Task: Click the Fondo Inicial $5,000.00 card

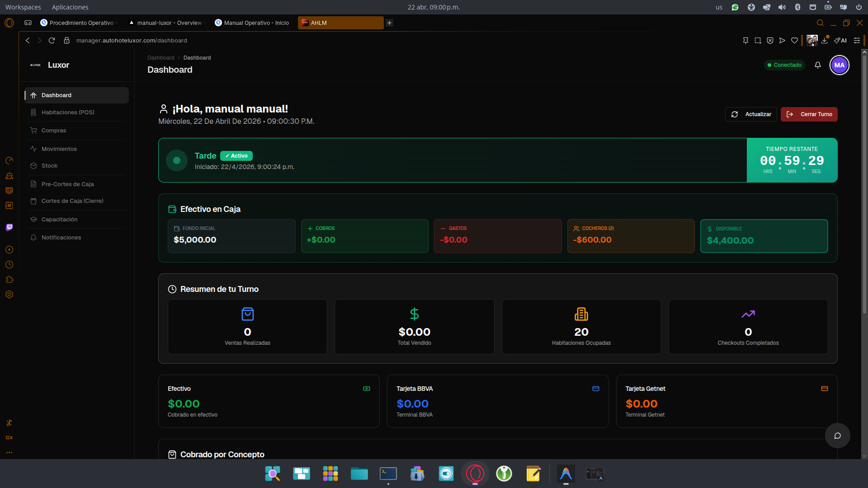Action: pos(231,236)
